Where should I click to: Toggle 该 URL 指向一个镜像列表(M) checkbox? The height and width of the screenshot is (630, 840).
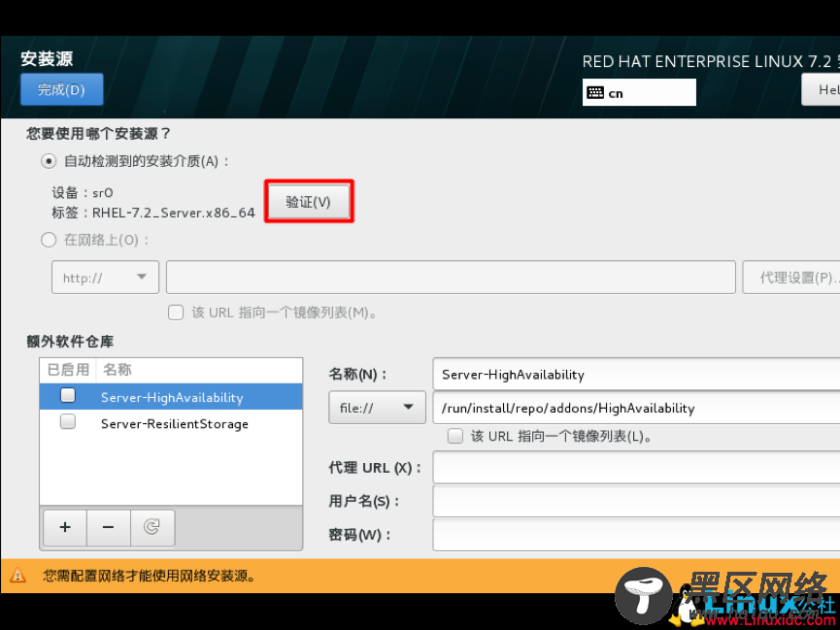pos(176,313)
